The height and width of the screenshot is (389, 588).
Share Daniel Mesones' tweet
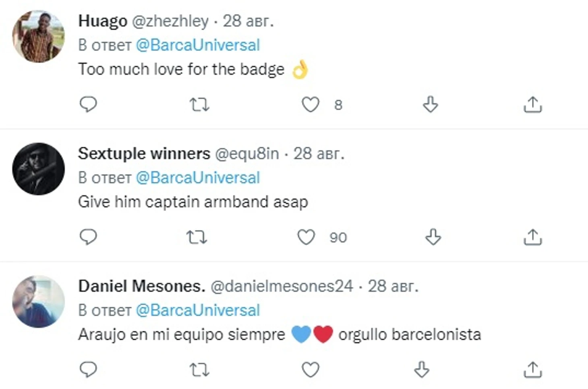(532, 369)
